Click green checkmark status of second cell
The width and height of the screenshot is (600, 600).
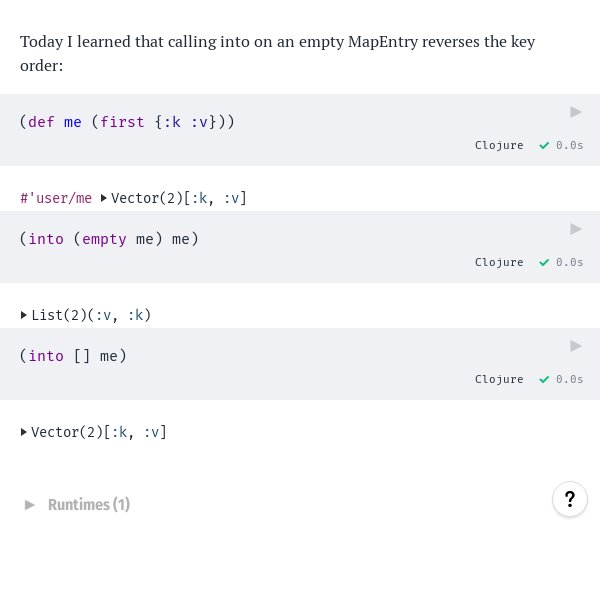coord(544,262)
